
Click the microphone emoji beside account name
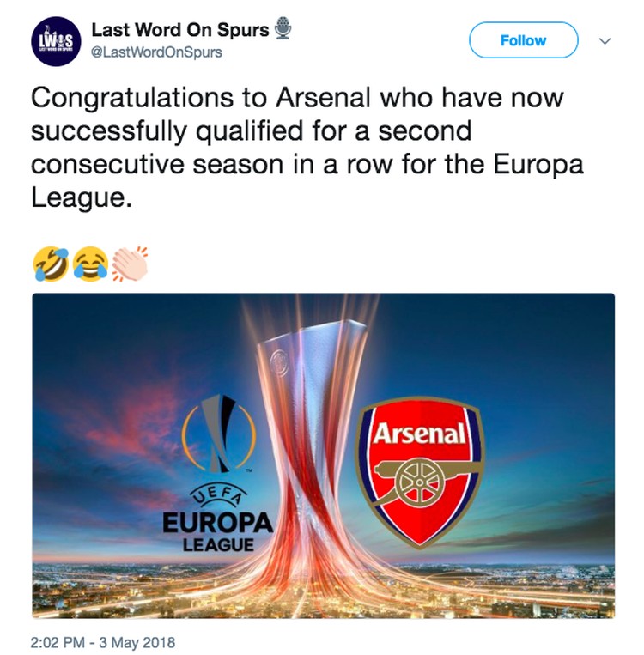click(283, 28)
